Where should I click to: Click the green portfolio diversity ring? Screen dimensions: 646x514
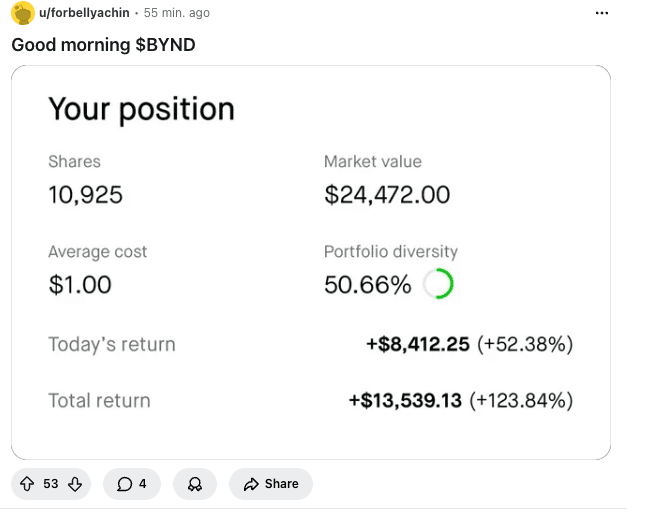point(437,285)
